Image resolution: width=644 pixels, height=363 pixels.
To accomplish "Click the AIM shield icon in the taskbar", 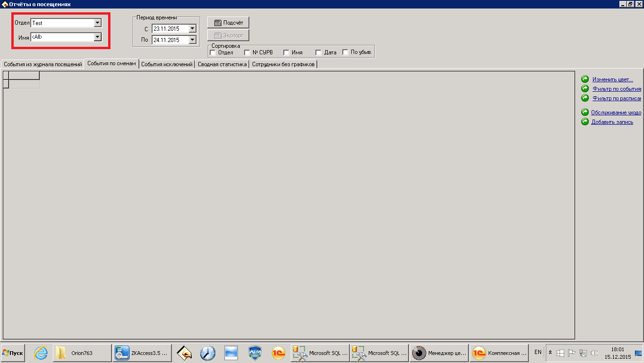I will tap(255, 353).
